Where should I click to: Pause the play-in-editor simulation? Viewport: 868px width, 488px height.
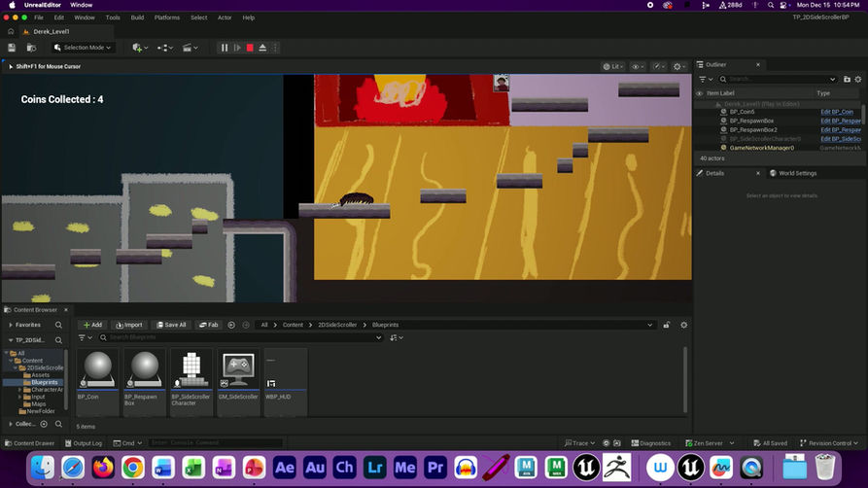pyautogui.click(x=225, y=48)
